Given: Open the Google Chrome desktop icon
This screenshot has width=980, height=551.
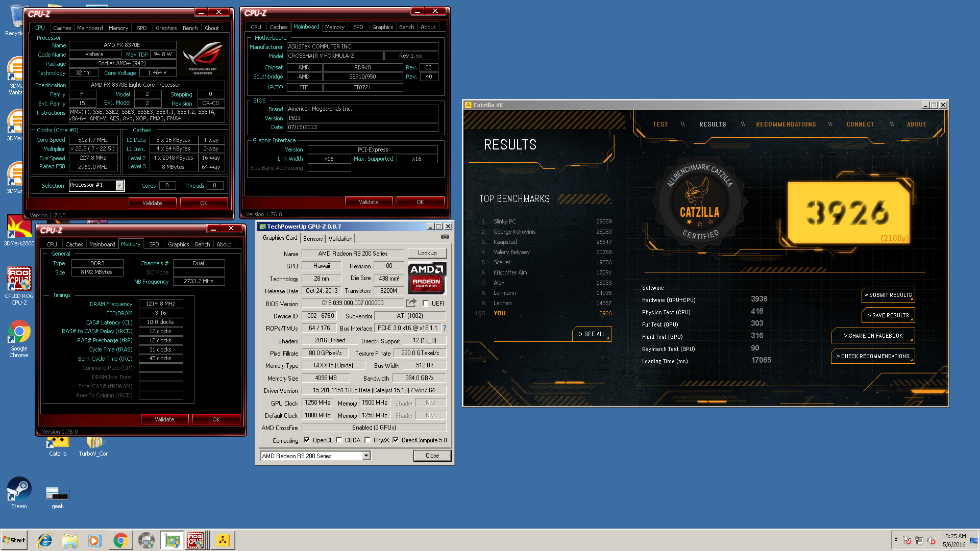Looking at the screenshot, I should pyautogui.click(x=19, y=339).
